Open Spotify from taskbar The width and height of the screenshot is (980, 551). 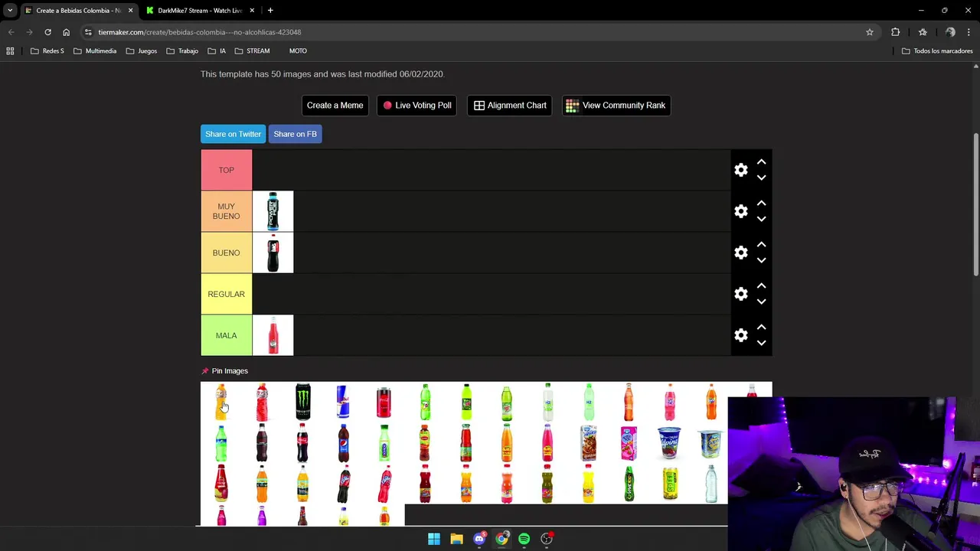pos(524,539)
